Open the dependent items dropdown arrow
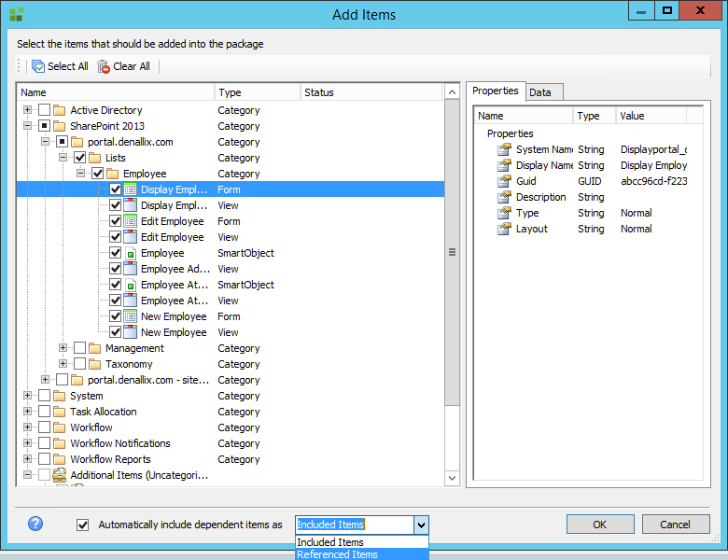The image size is (728, 560). (x=421, y=525)
